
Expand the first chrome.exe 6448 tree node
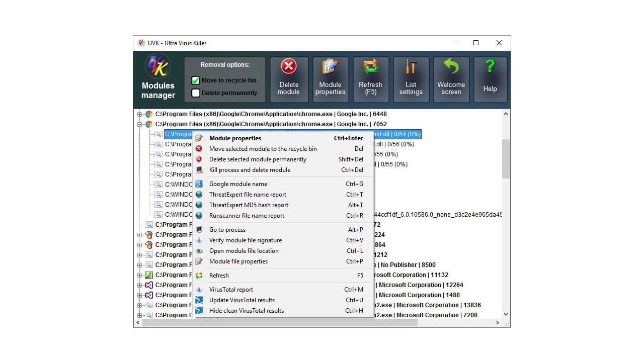(139, 114)
